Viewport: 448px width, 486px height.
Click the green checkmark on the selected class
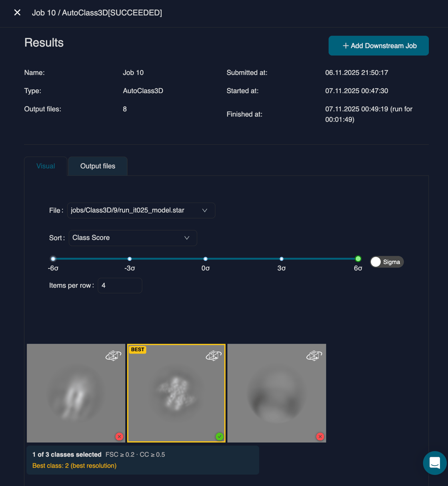point(219,436)
